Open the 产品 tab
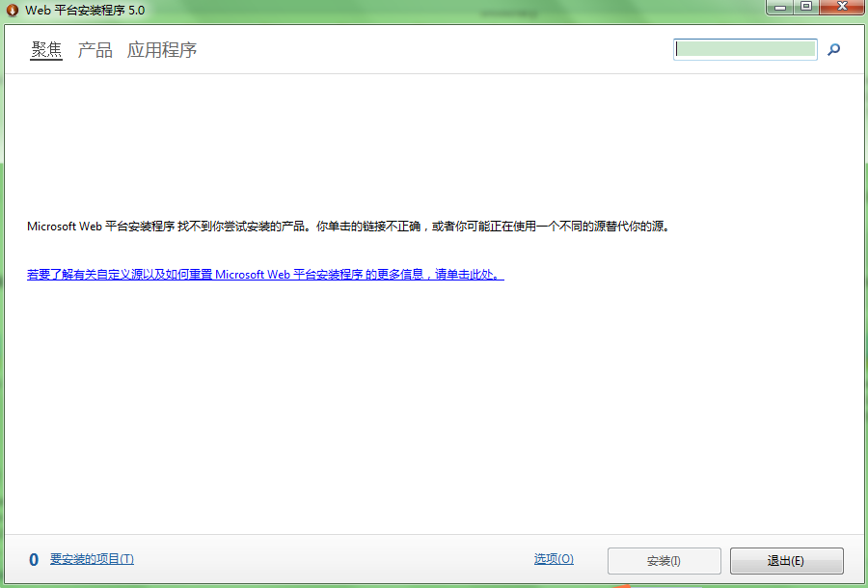Screen dimensions: 868x588 pyautogui.click(x=95, y=50)
